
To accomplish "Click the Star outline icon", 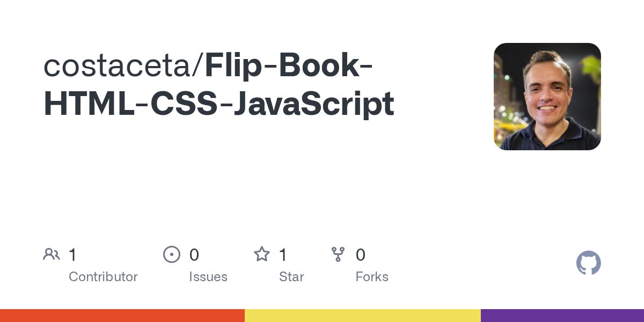I will (261, 254).
